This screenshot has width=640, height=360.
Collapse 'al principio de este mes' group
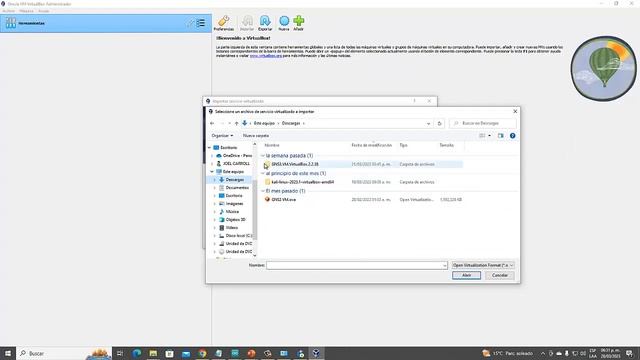click(x=263, y=173)
